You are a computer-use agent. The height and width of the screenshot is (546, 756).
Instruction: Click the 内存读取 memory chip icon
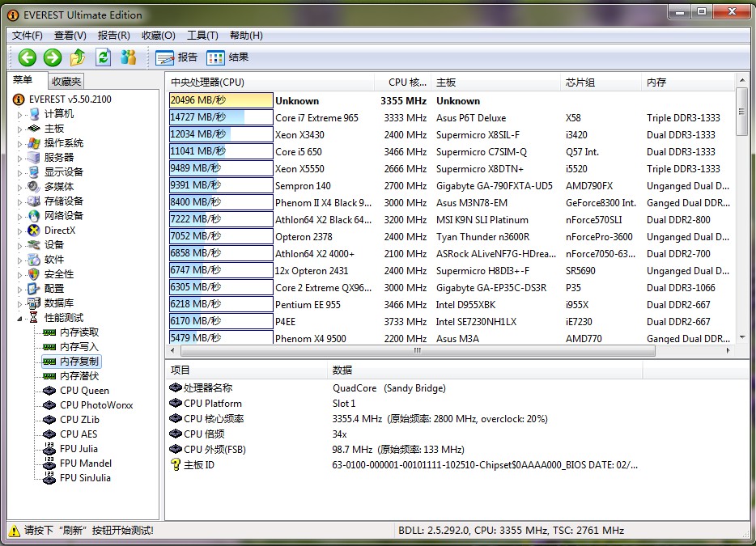[49, 332]
